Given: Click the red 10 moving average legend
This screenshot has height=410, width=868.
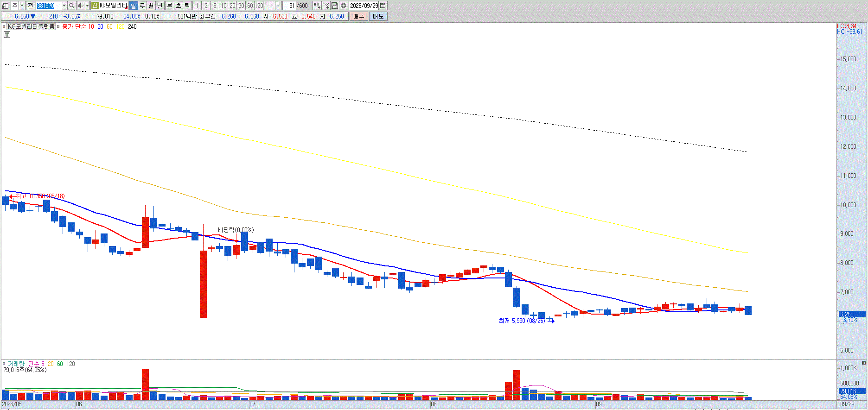Looking at the screenshot, I should [x=91, y=26].
